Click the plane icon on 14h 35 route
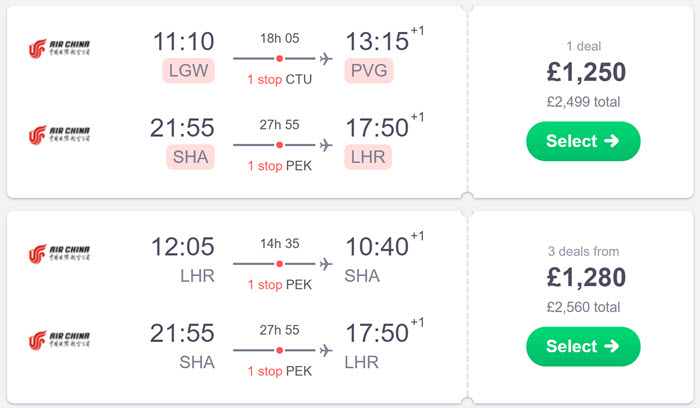Screen dimensions: 700x408 [x=326, y=264]
